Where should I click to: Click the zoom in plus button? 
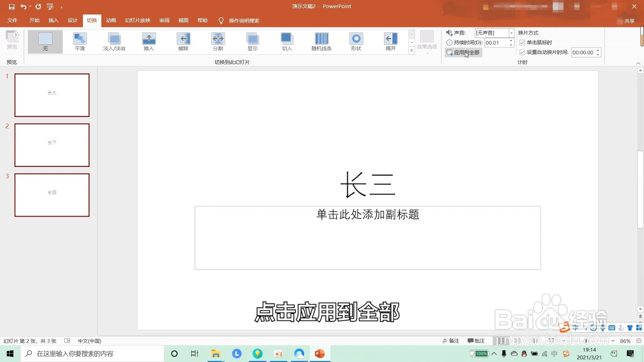coord(613,341)
